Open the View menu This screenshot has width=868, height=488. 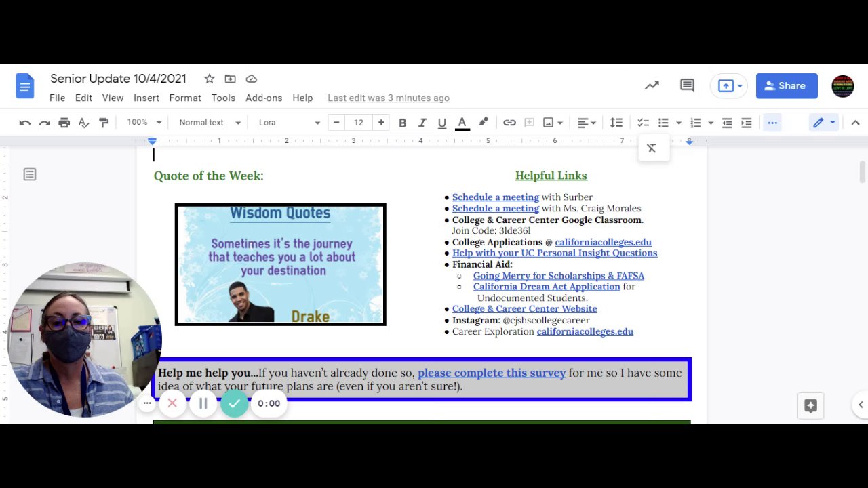pyautogui.click(x=113, y=98)
